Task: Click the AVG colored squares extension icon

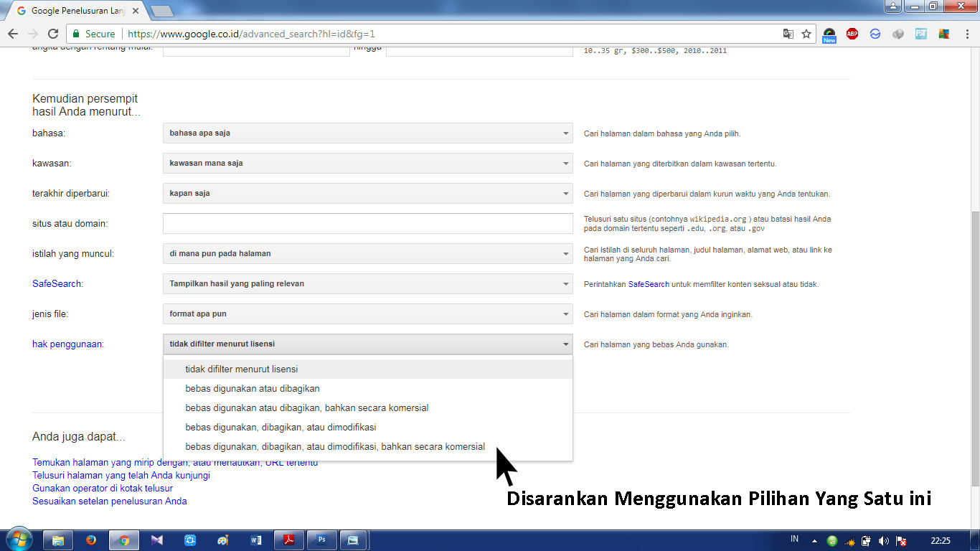Action: 944,34
